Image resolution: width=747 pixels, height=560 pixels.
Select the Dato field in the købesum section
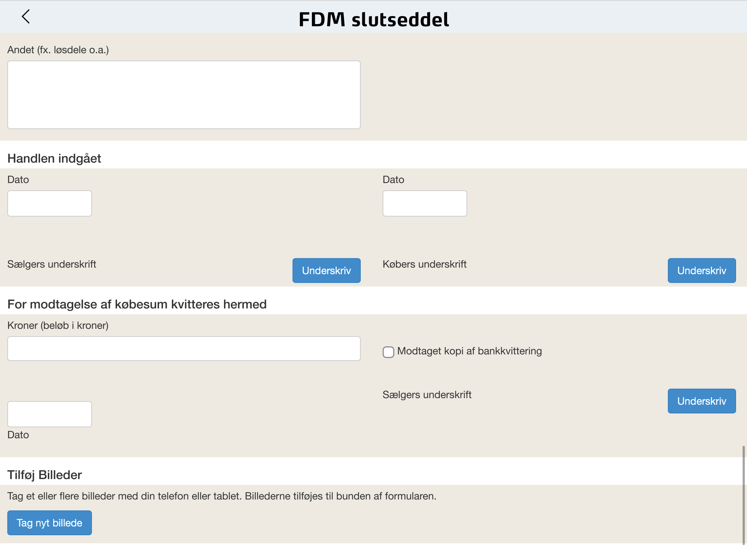coord(50,414)
